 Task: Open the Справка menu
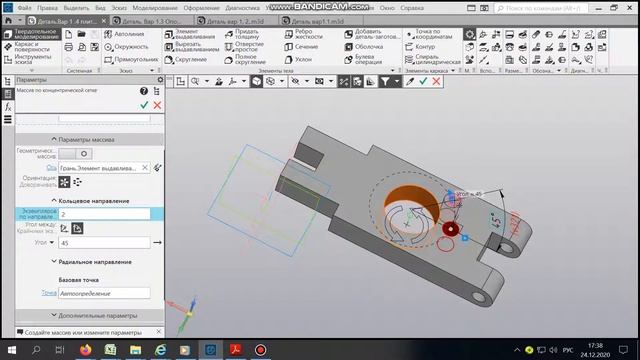click(x=412, y=8)
